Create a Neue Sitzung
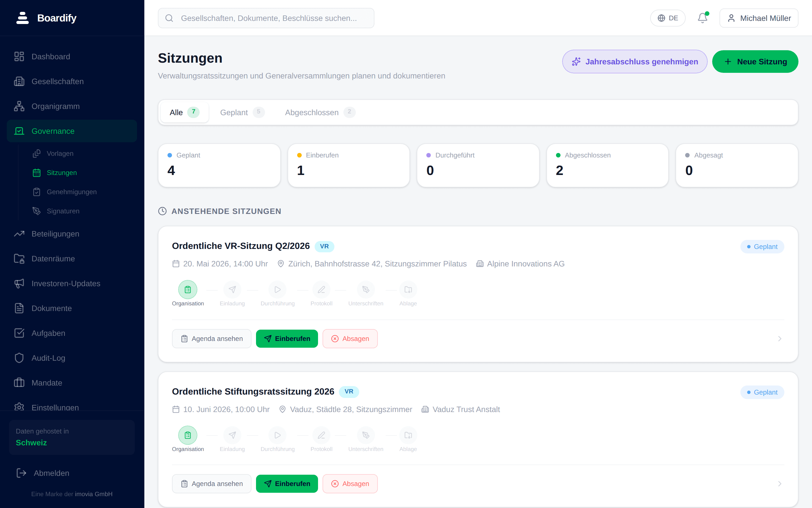 point(755,62)
